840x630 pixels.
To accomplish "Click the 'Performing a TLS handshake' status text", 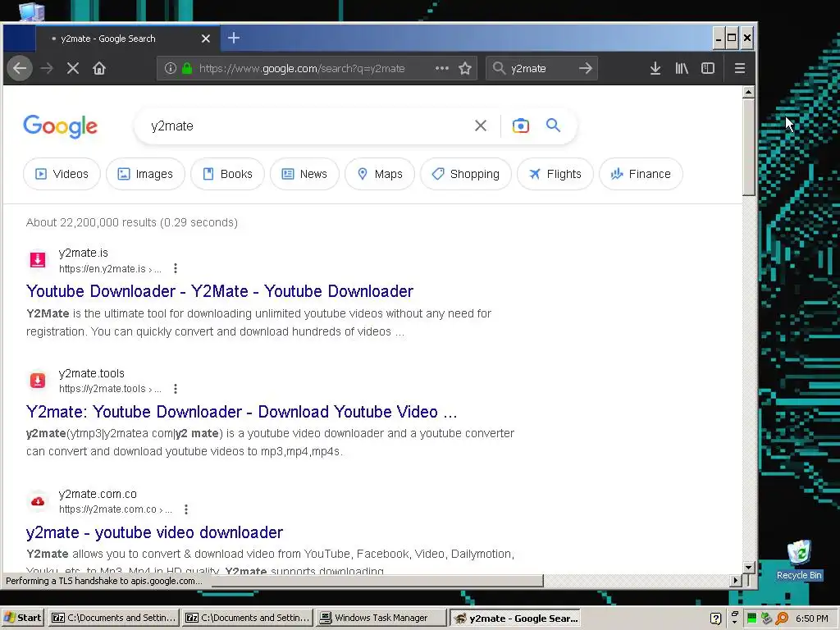I will [x=104, y=582].
